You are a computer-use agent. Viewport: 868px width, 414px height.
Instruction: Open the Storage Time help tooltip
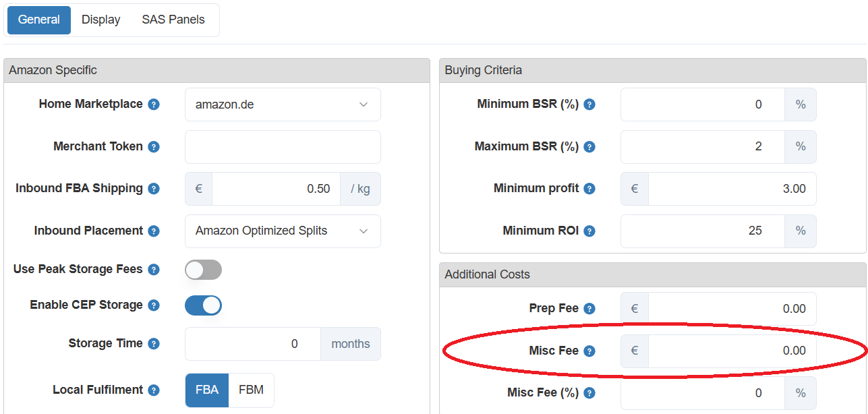[154, 343]
